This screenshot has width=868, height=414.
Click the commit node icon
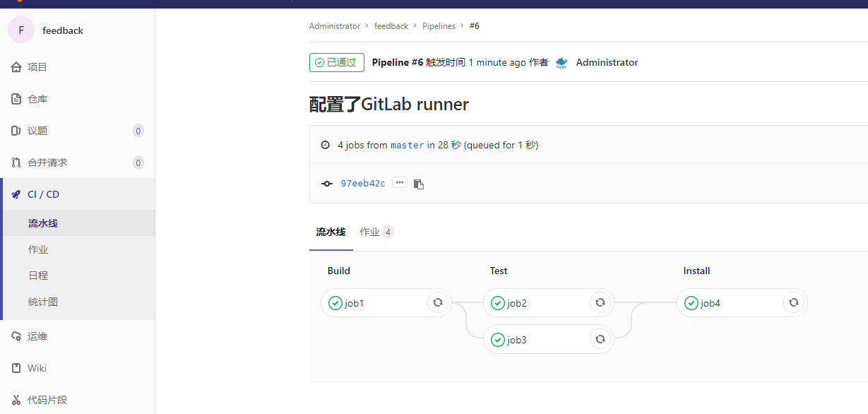point(326,184)
